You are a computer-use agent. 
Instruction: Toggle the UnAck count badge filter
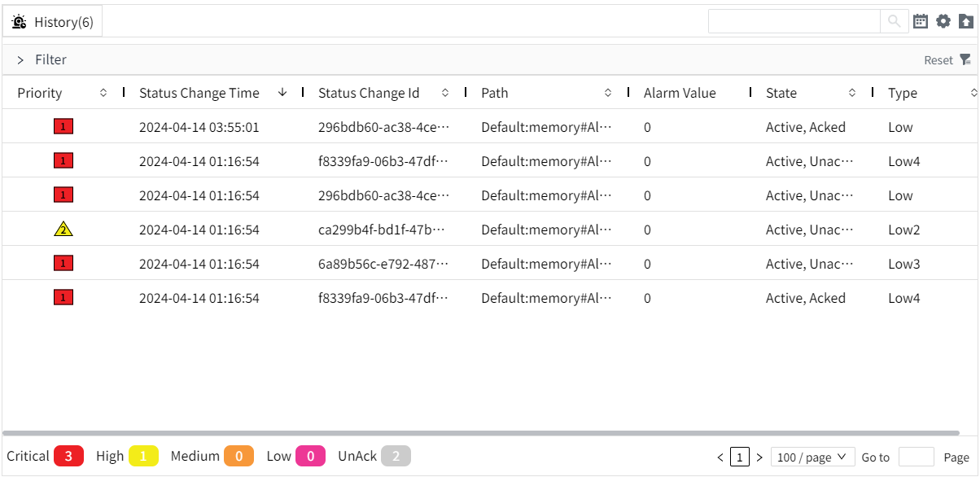click(396, 457)
